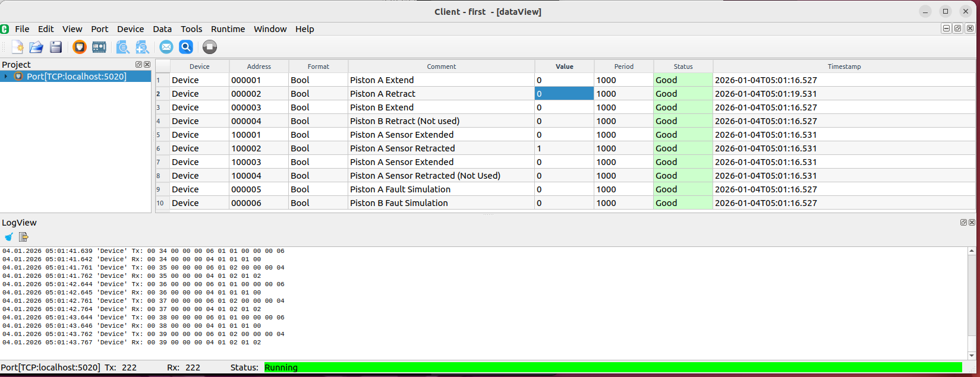Click the Tx: 222 status bar counter

pyautogui.click(x=121, y=368)
